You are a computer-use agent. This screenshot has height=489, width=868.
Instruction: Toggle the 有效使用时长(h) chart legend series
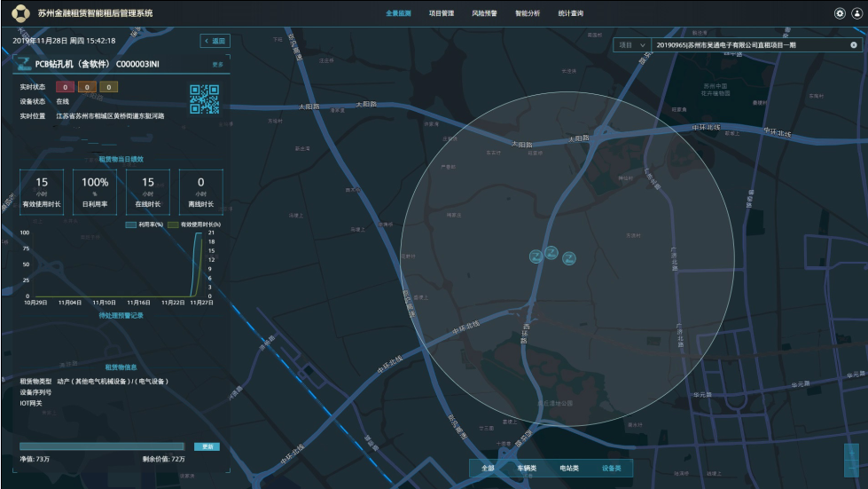pyautogui.click(x=194, y=225)
